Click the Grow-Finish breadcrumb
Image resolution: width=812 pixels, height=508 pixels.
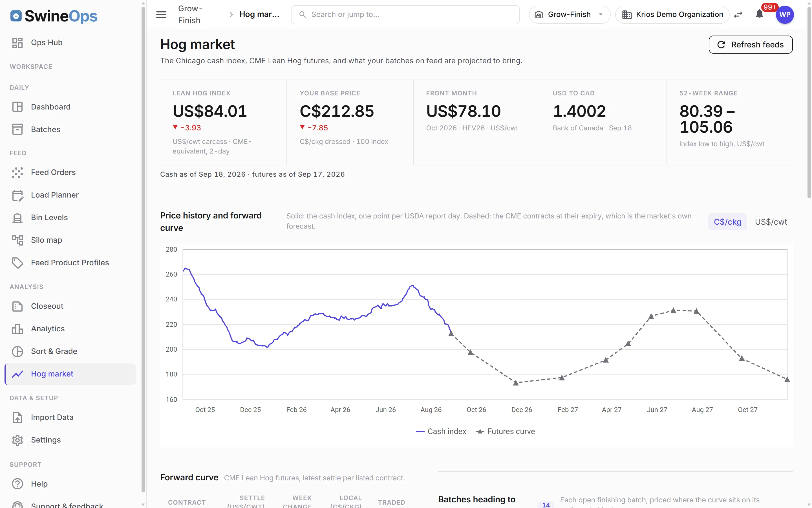(x=190, y=14)
